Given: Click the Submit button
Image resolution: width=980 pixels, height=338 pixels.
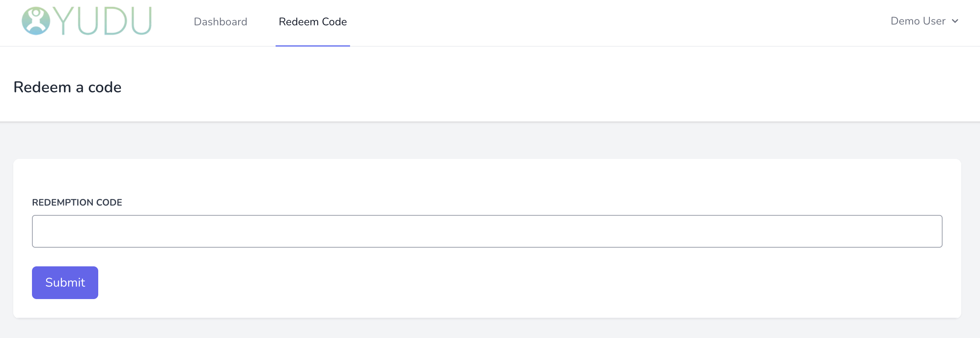Looking at the screenshot, I should [x=65, y=282].
